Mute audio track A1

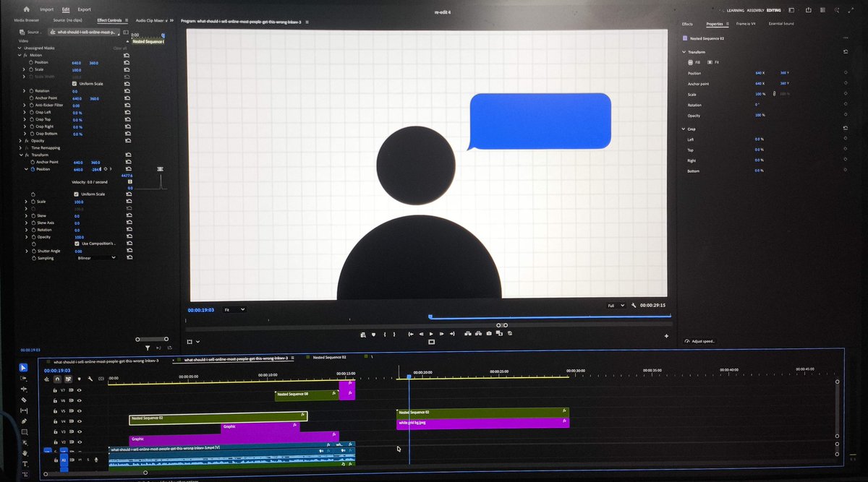80,460
